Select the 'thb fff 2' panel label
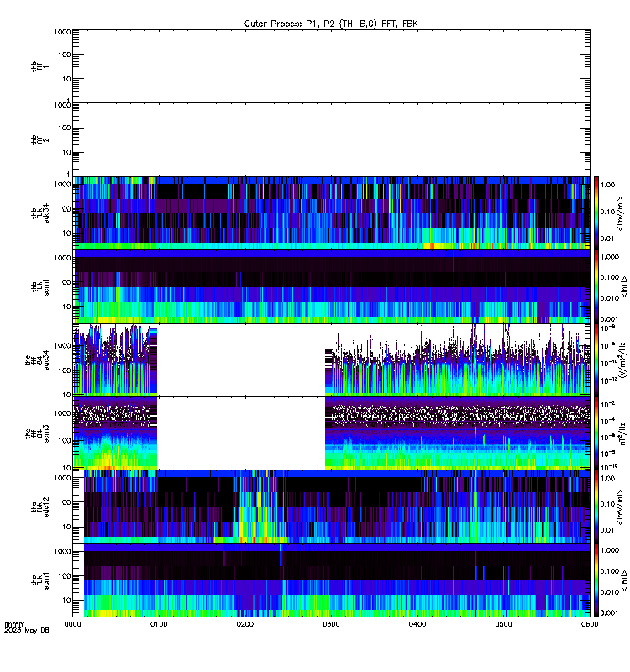The height and width of the screenshot is (672, 630). (39, 140)
